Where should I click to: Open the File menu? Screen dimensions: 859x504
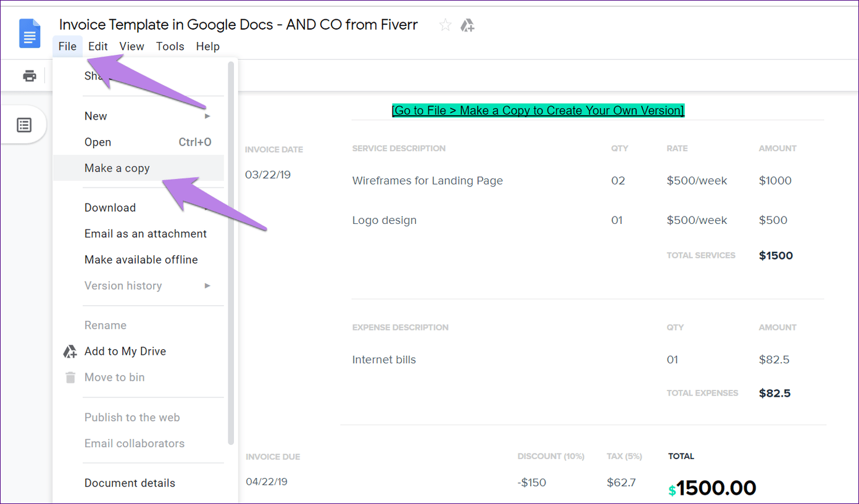coord(67,46)
